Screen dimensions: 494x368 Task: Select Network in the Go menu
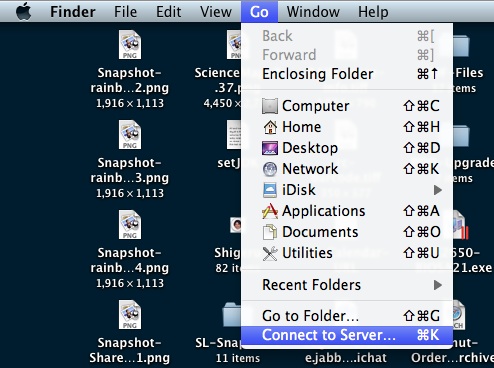347,169
